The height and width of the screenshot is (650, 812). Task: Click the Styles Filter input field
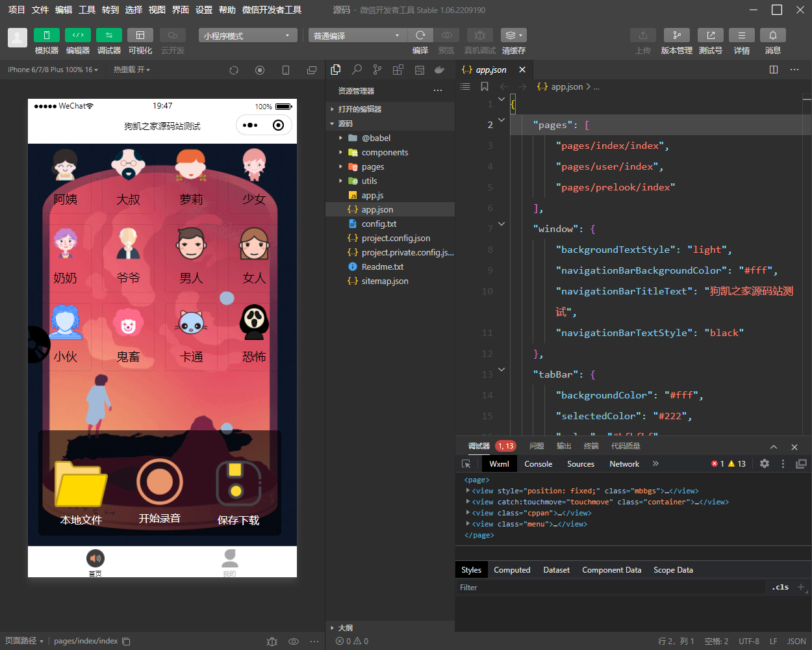(611, 587)
